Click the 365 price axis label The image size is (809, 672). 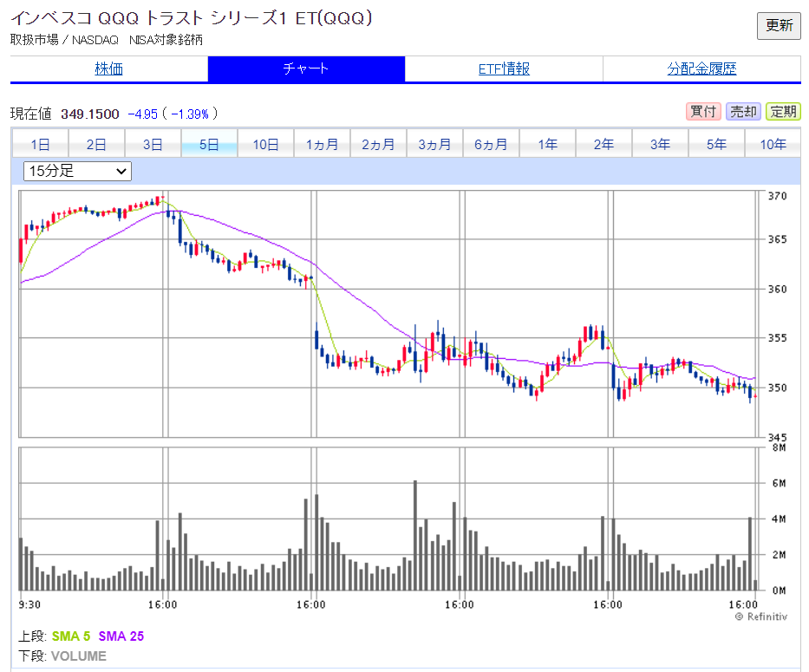click(778, 239)
